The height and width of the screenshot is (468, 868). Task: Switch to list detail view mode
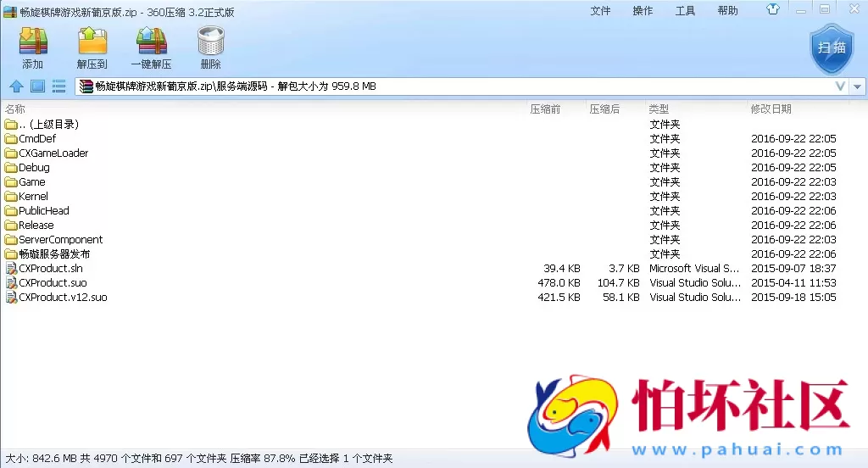(58, 86)
